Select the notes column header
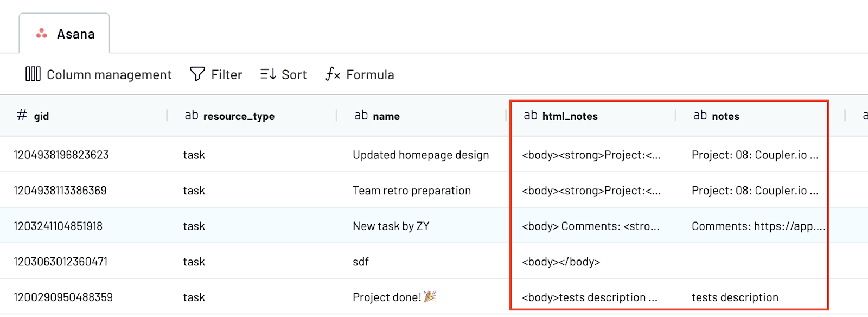 [725, 116]
